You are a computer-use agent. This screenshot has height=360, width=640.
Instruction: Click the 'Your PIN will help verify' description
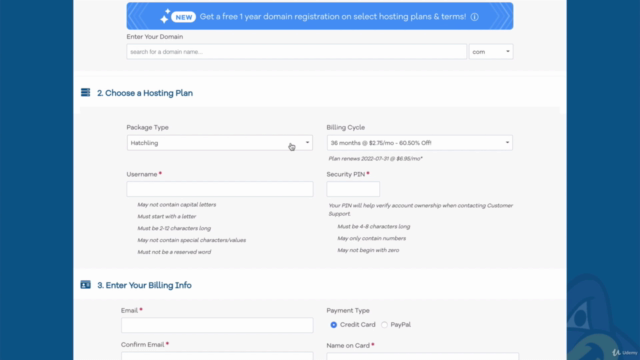click(x=420, y=209)
